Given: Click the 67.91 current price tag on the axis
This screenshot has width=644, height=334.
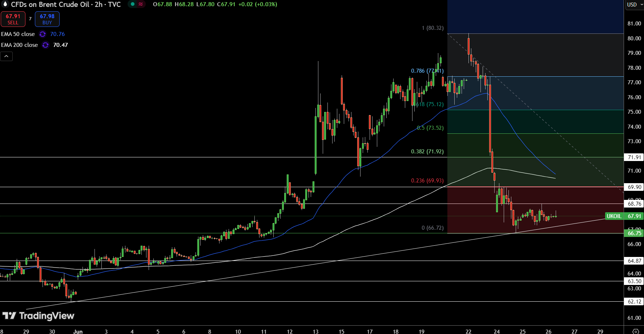Looking at the screenshot, I should click(x=634, y=216).
